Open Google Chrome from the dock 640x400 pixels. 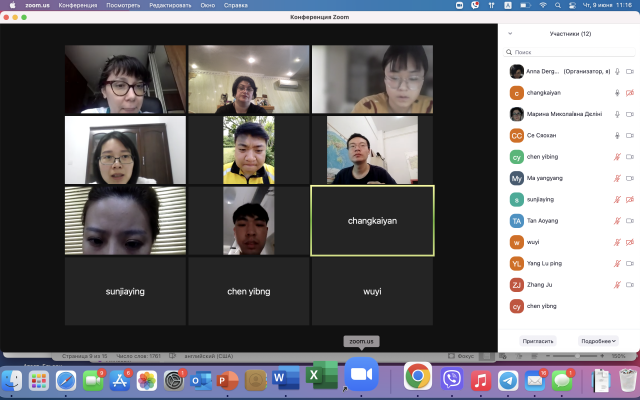tap(418, 376)
